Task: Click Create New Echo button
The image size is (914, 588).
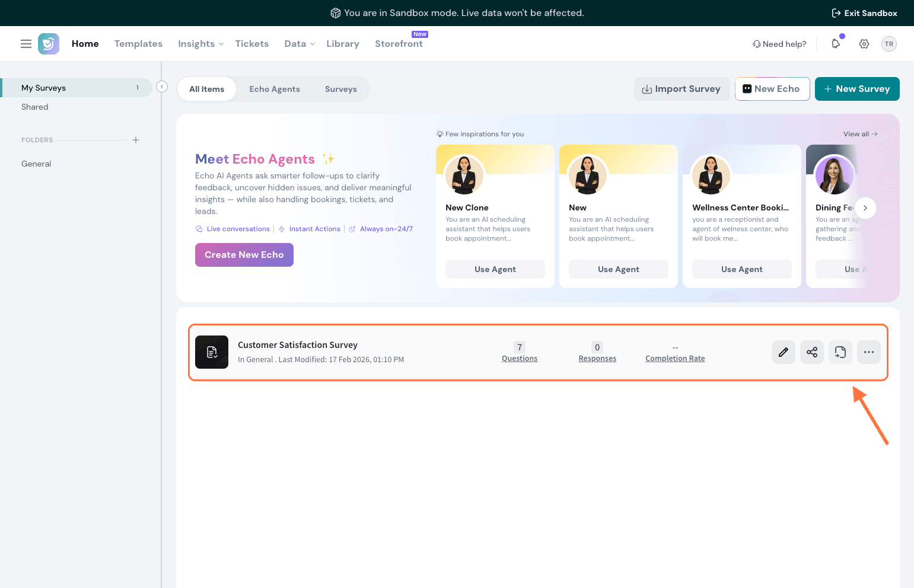Action: pos(244,255)
